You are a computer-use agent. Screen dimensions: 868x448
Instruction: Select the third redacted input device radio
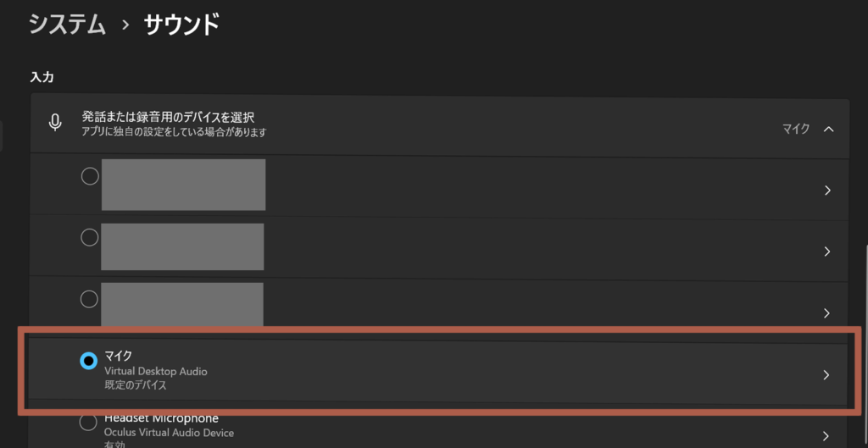(x=89, y=299)
